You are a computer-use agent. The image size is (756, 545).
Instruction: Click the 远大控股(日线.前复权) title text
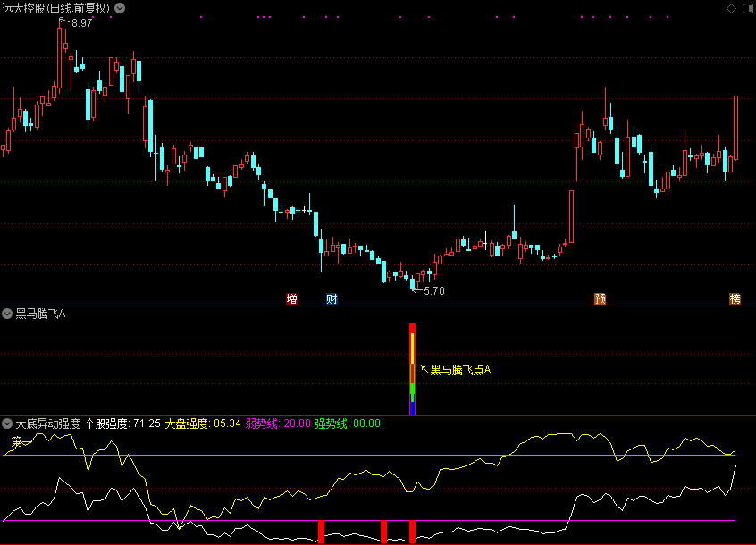click(56, 8)
